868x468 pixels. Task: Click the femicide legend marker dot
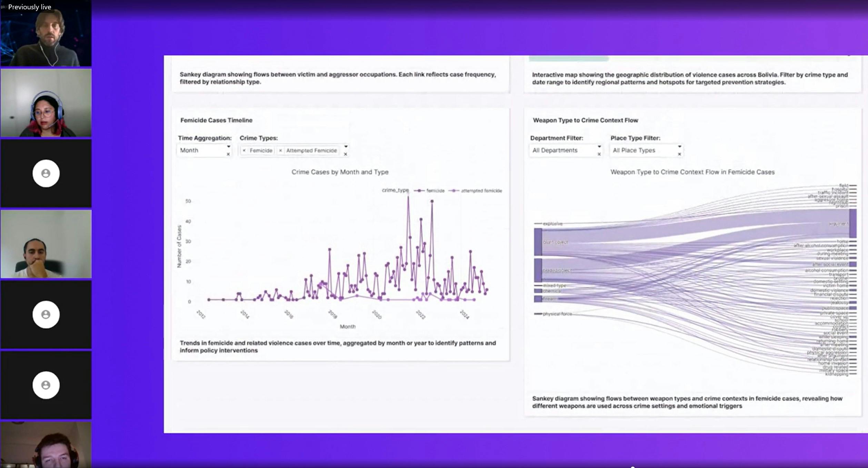(419, 191)
